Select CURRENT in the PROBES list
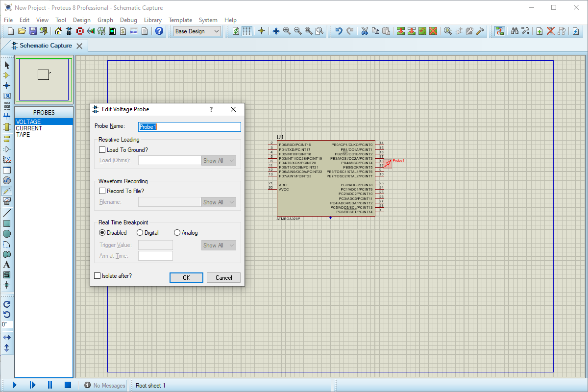588x392 pixels. pyautogui.click(x=29, y=128)
